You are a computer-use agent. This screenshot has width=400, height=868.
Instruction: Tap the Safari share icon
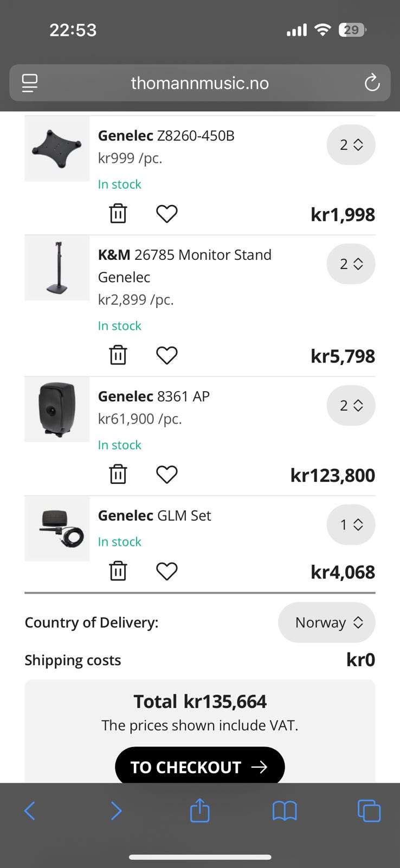point(199,811)
